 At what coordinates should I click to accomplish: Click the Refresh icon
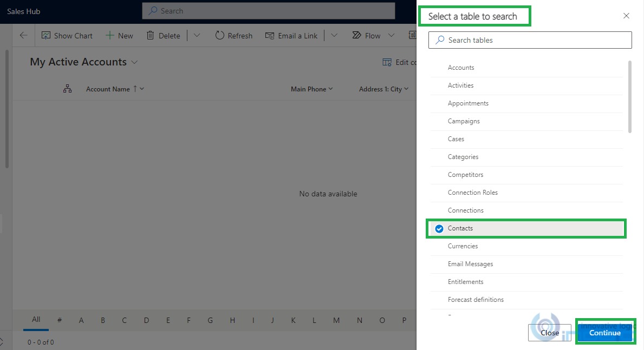point(219,36)
